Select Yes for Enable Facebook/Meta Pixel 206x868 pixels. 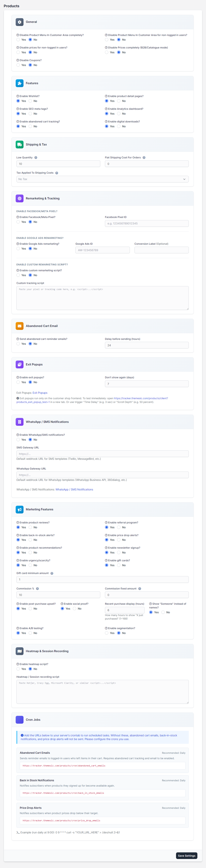point(18,222)
